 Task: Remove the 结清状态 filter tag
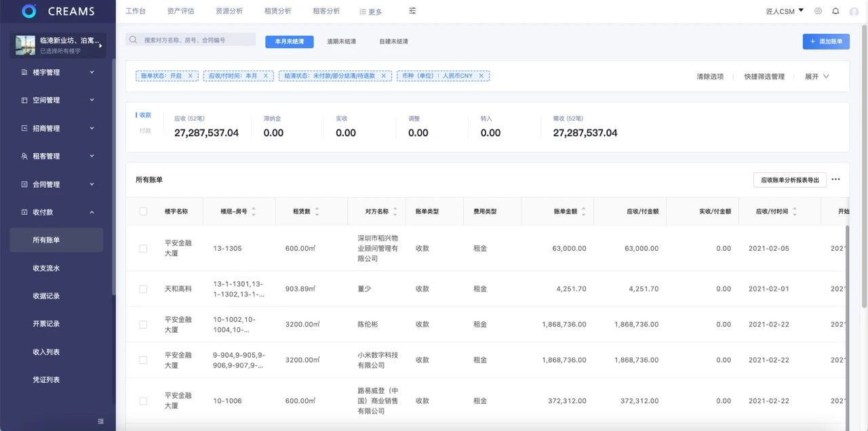point(383,76)
